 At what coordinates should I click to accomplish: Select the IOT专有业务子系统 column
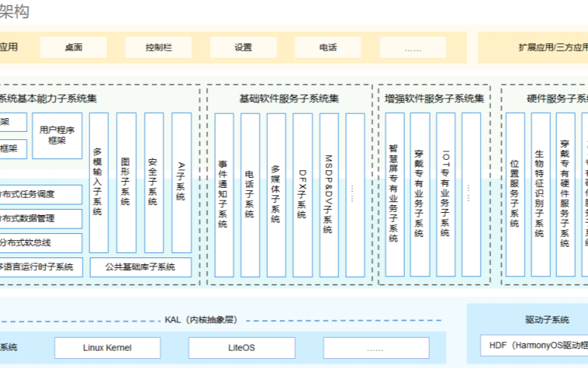coord(446,195)
